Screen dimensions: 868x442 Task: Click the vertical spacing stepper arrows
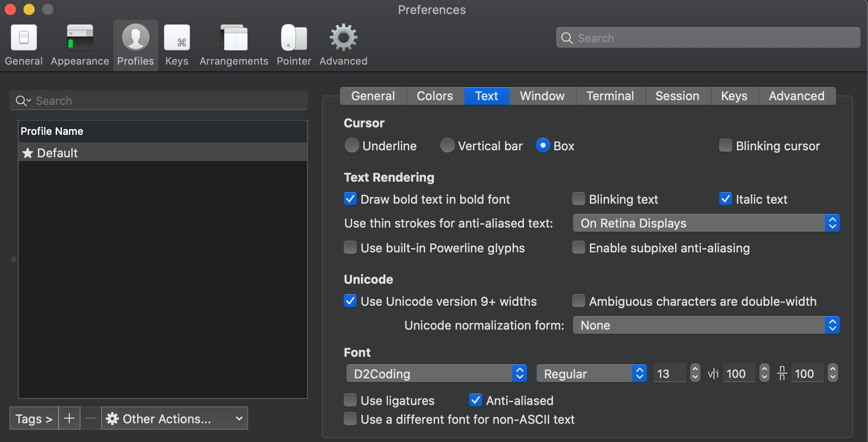pos(833,373)
